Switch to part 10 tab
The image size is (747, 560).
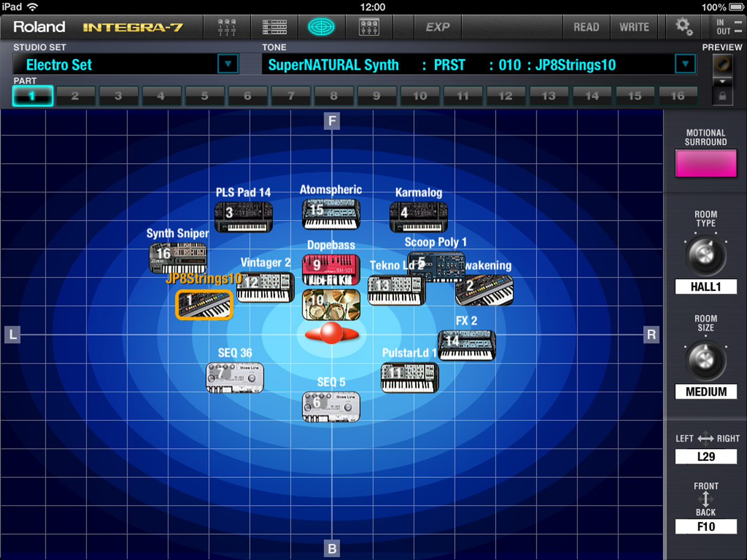[x=420, y=96]
